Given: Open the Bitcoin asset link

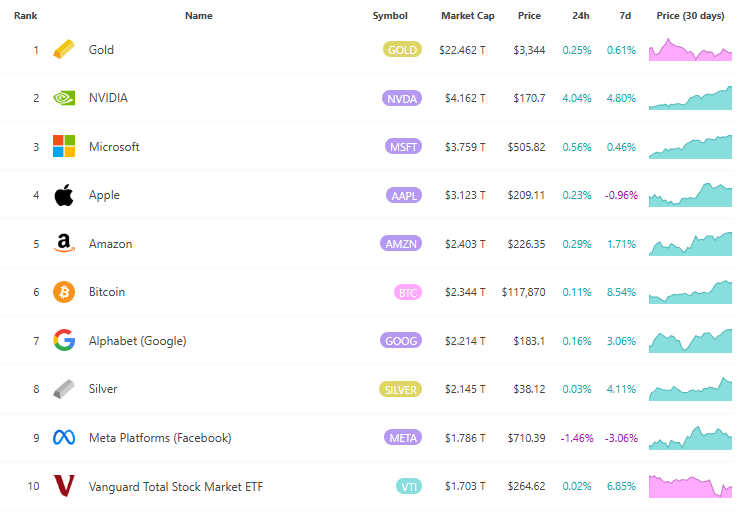Looking at the screenshot, I should pos(107,292).
